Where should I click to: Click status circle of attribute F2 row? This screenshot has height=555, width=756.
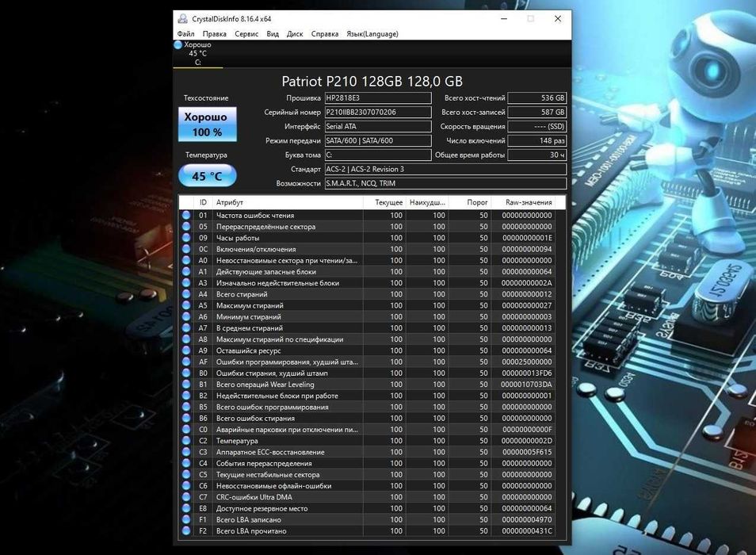(186, 531)
